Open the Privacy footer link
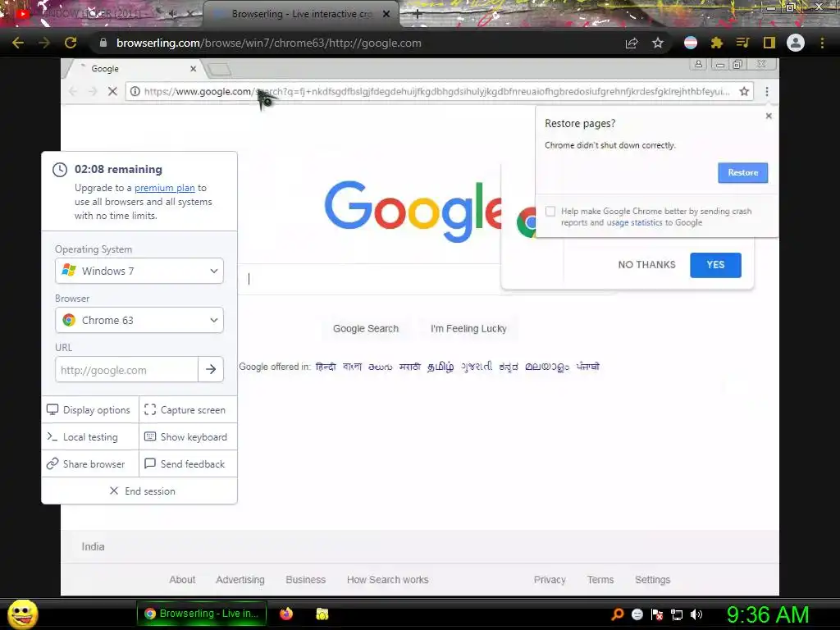The image size is (840, 630). (550, 580)
